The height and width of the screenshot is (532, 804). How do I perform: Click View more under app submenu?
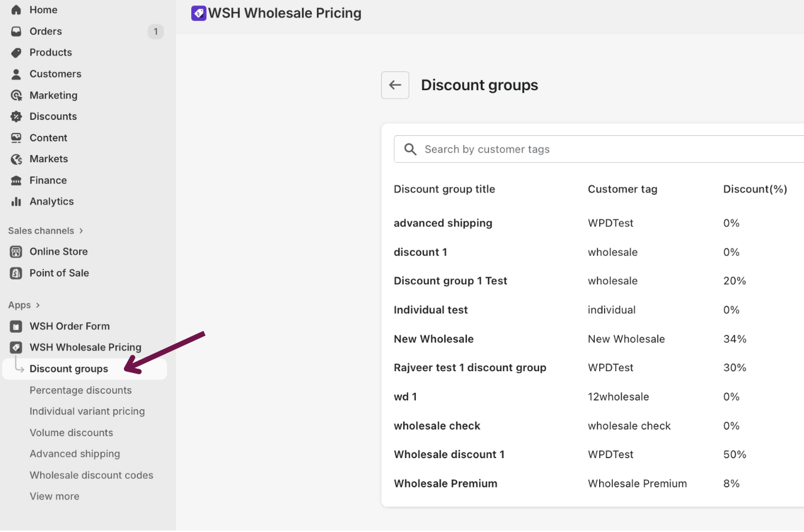pos(54,496)
